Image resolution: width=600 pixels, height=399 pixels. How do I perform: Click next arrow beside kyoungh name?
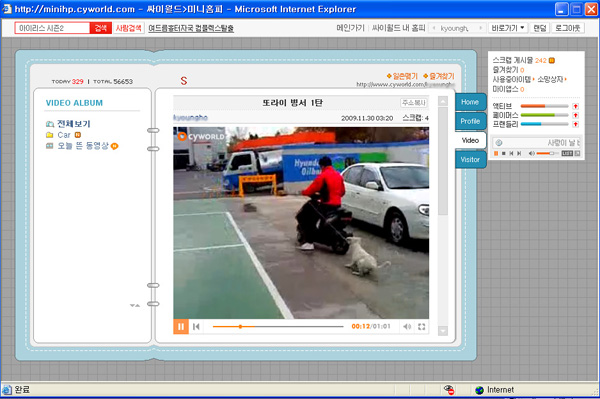tap(481, 28)
